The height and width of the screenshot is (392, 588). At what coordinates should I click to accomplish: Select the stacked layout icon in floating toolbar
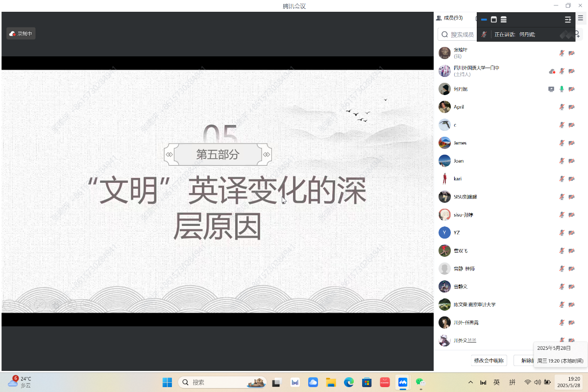point(504,20)
